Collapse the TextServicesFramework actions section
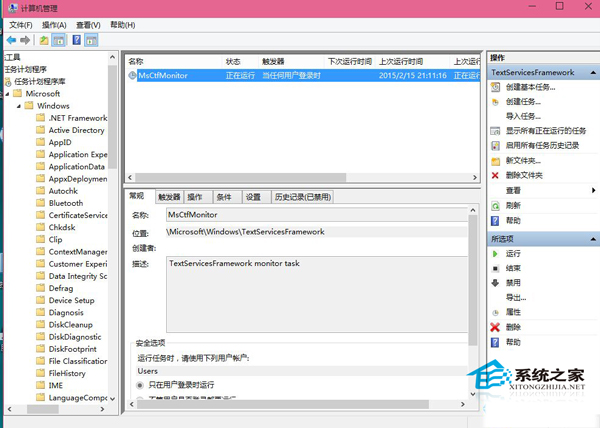Image resolution: width=600 pixels, height=428 pixels. (x=593, y=72)
